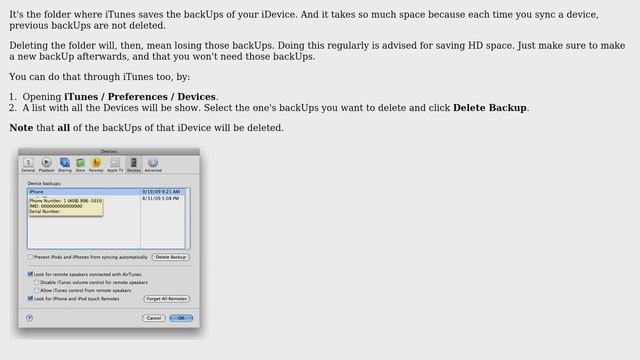Click the bold 'iTunes / Preferences / Devices' text

(x=141, y=97)
